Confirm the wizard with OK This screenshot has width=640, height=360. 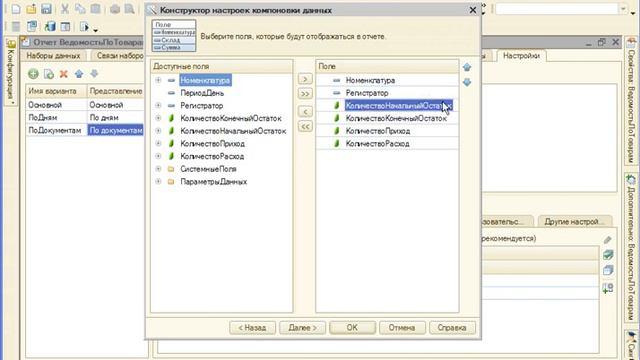pyautogui.click(x=352, y=328)
